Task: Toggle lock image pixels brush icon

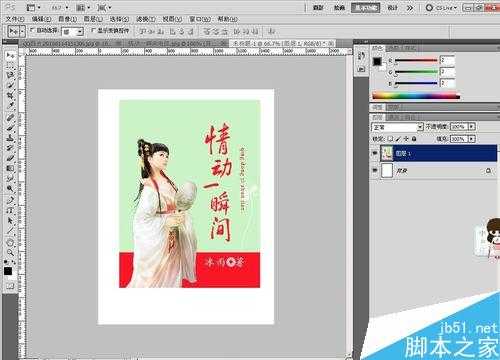Action: pos(398,139)
